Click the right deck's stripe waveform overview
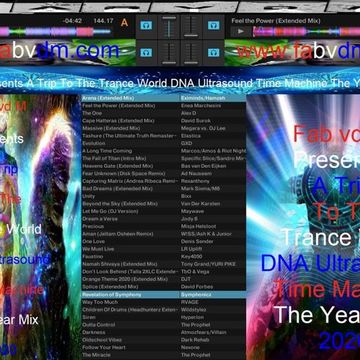Image resolution: width=360 pixels, height=360 pixels. click(x=306, y=32)
